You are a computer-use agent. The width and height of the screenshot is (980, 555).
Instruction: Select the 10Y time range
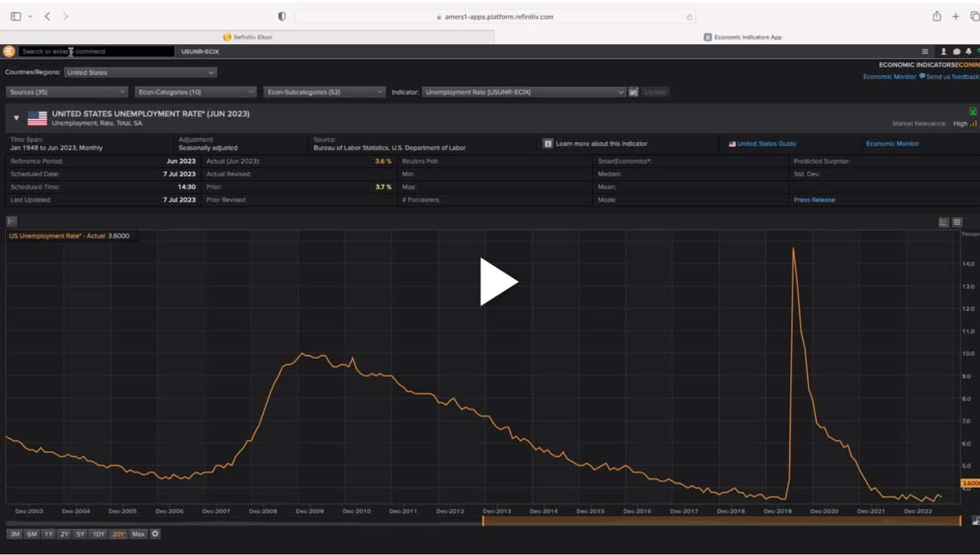[x=98, y=534]
